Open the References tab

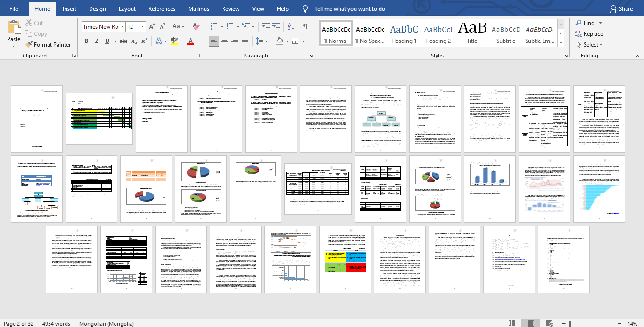(162, 9)
